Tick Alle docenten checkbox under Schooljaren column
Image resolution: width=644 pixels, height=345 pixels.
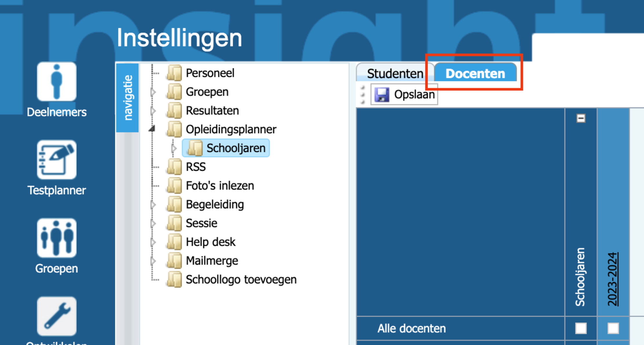pyautogui.click(x=581, y=329)
